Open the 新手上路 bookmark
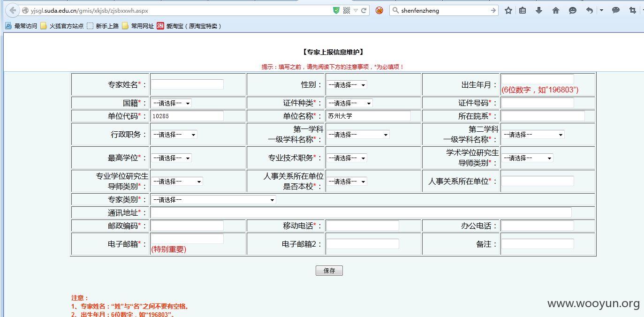Image resolution: width=644 pixels, height=317 pixels. [103, 26]
